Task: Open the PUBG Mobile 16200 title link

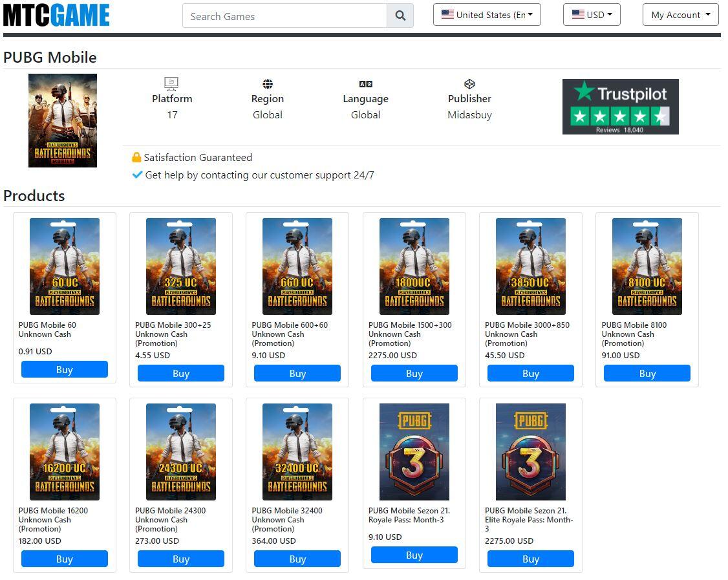Action: click(53, 520)
